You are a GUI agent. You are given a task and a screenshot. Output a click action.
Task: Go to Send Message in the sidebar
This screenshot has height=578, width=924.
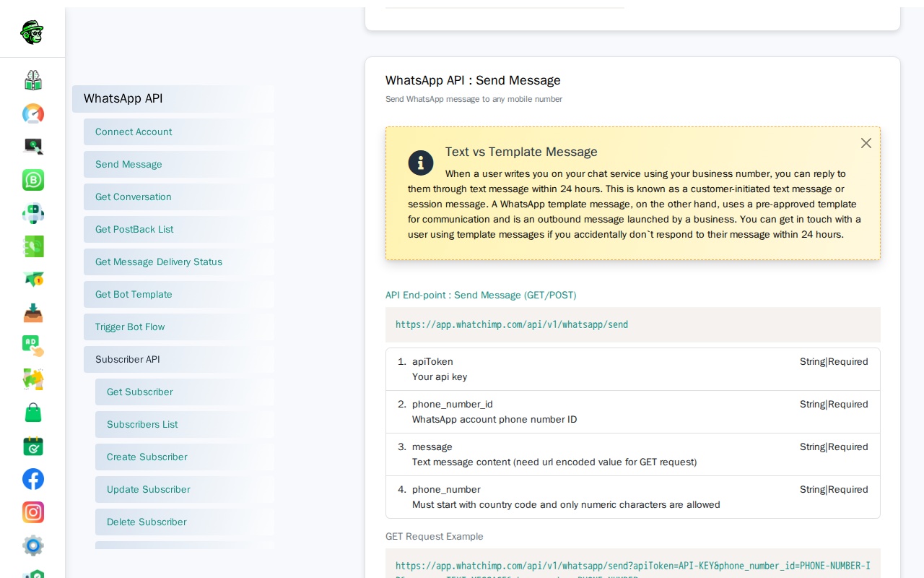click(179, 165)
